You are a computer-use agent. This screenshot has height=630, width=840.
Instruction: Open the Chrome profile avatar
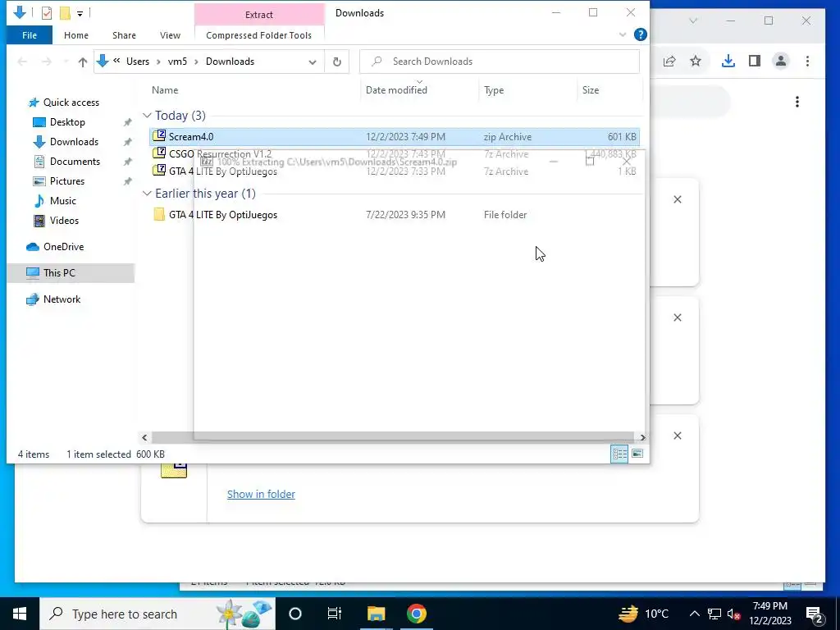click(781, 61)
